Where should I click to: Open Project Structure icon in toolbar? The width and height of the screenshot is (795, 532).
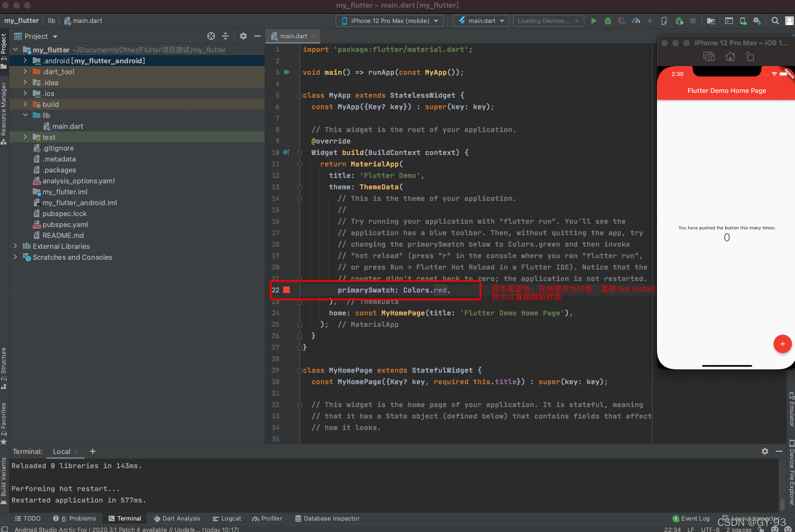click(710, 21)
